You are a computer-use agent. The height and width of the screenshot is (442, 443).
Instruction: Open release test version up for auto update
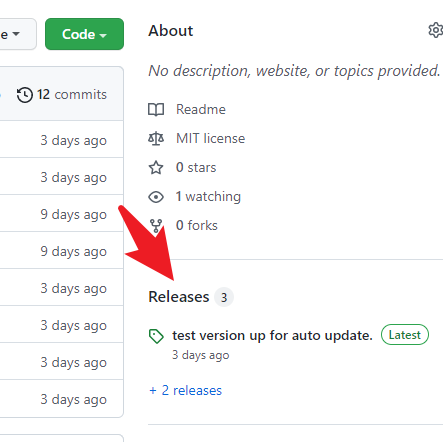(x=272, y=335)
